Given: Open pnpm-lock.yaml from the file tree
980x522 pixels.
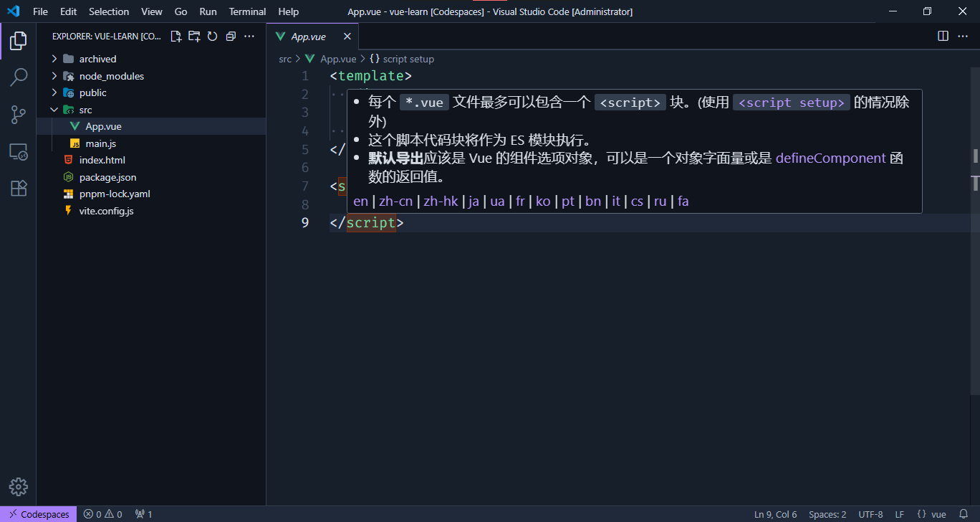Looking at the screenshot, I should (x=151, y=194).
